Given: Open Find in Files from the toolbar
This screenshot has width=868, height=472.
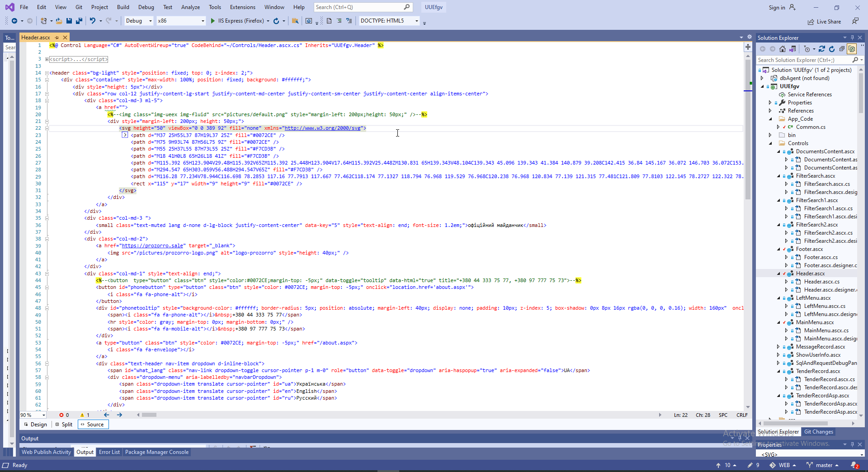Looking at the screenshot, I should [x=295, y=21].
